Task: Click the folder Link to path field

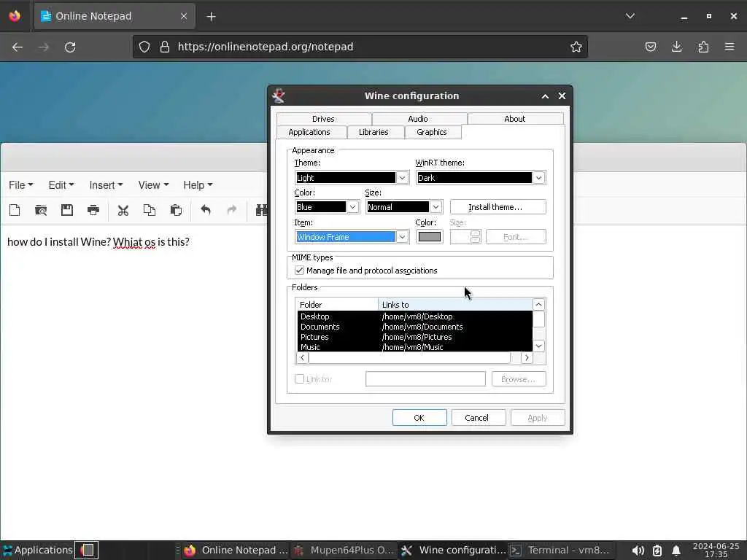Action: 425,379
